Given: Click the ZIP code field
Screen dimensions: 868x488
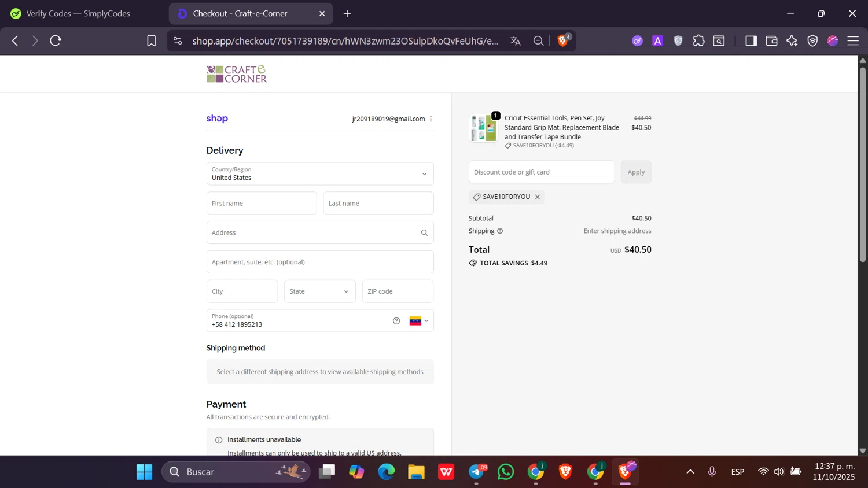Looking at the screenshot, I should [x=398, y=291].
